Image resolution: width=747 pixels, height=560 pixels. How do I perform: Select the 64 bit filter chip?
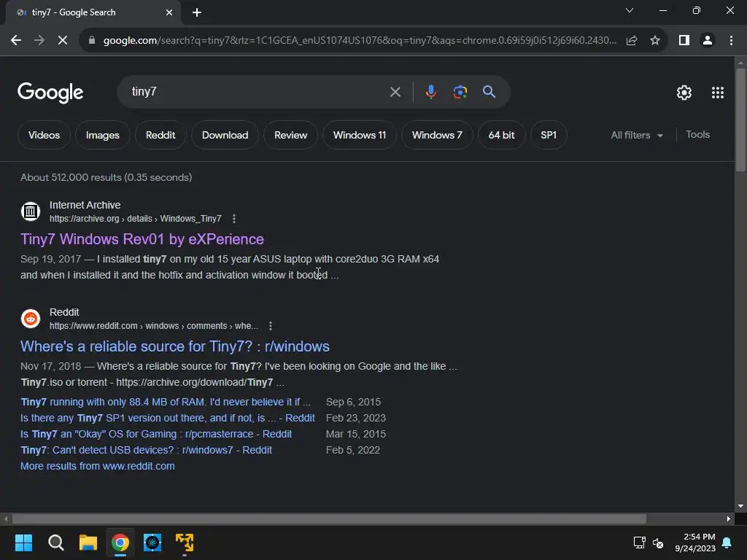[x=501, y=135]
